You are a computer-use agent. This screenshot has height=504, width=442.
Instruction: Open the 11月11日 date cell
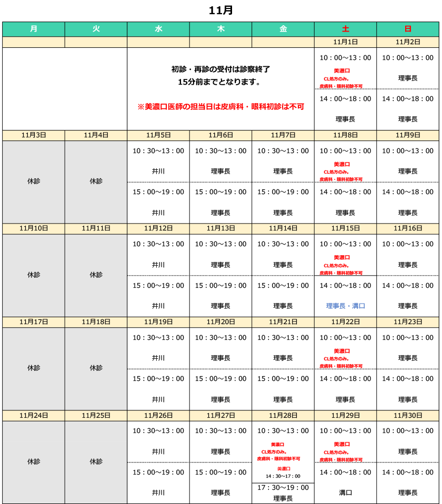coord(95,228)
